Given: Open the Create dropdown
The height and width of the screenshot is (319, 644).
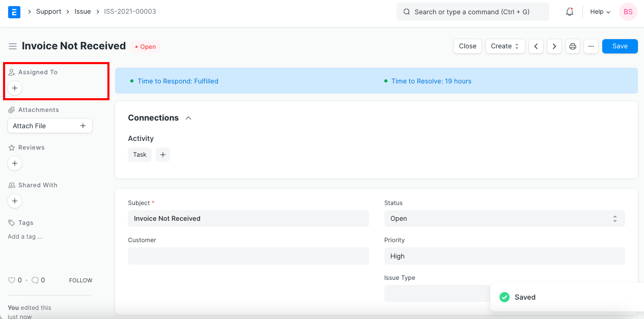Looking at the screenshot, I should click(x=505, y=46).
